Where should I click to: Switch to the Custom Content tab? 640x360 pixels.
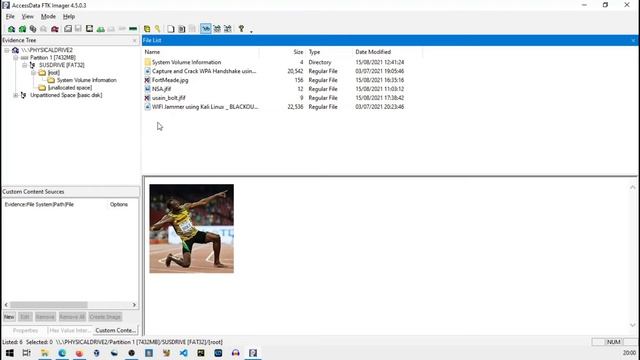[x=116, y=330]
